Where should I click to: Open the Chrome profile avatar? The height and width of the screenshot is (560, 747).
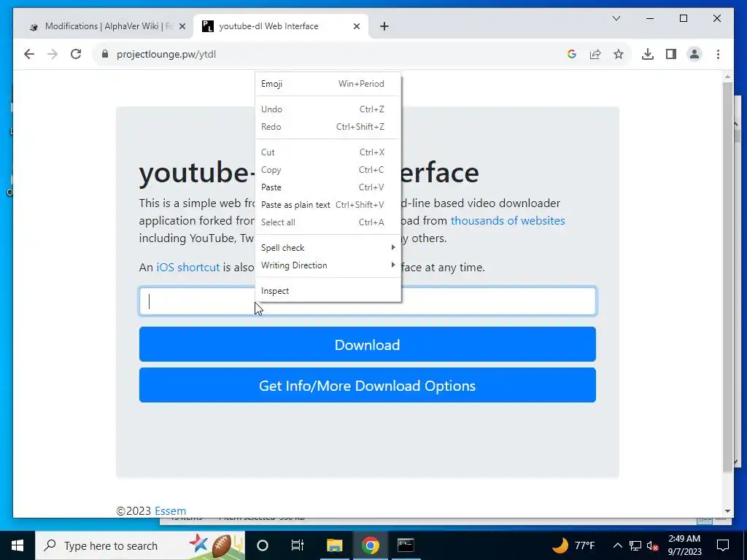[x=694, y=54]
